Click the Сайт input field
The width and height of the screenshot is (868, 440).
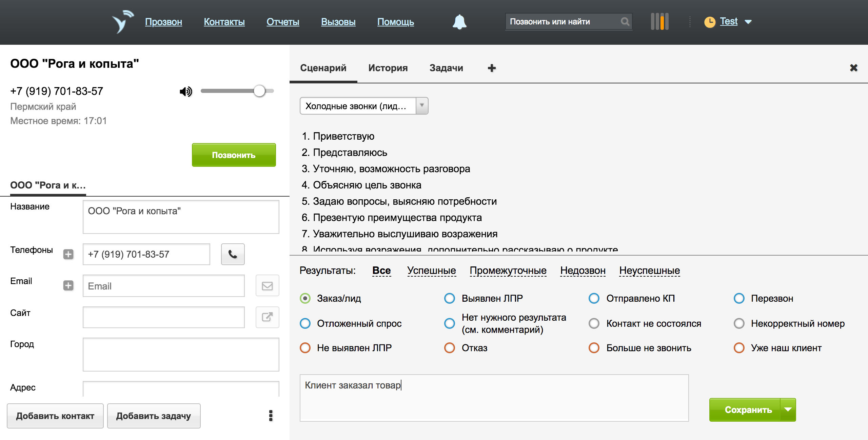pyautogui.click(x=163, y=317)
